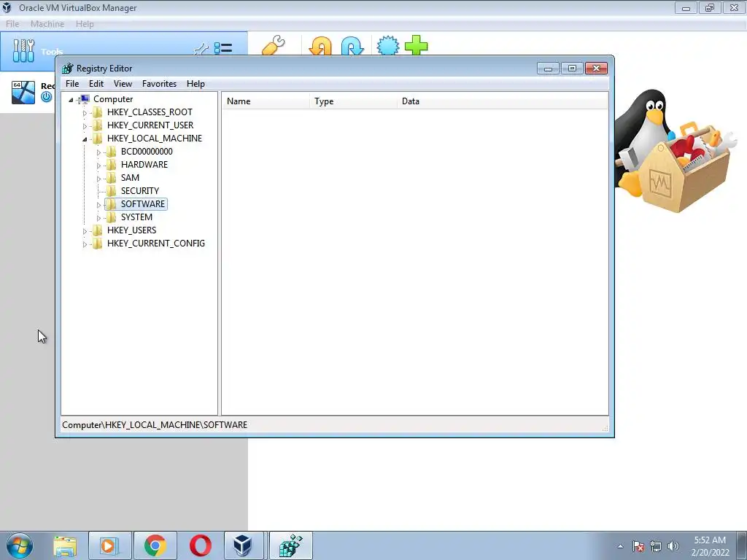The height and width of the screenshot is (560, 747).
Task: Open the Action Center flag icon
Action: (x=638, y=546)
